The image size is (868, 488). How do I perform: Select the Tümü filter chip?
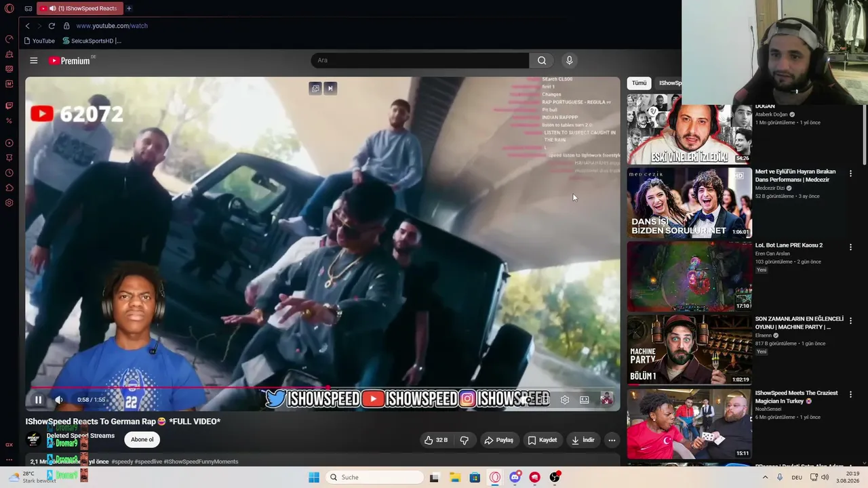[x=639, y=83]
